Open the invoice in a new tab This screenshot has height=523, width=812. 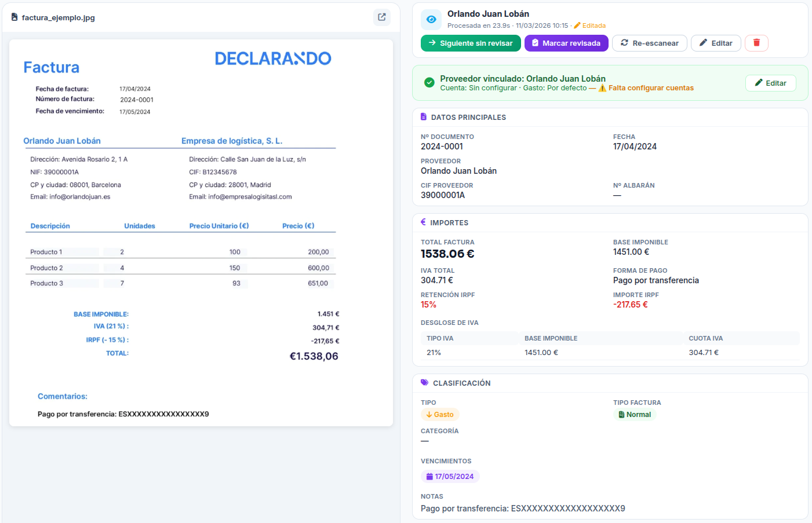click(x=381, y=17)
